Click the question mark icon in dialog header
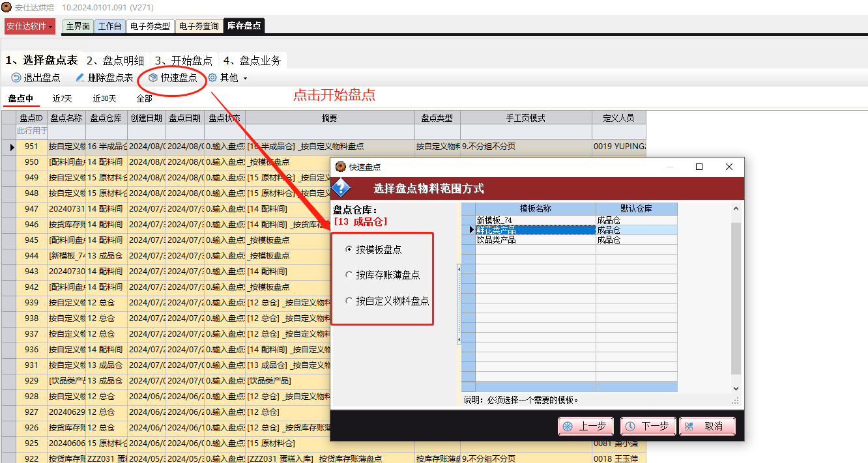The width and height of the screenshot is (868, 463). click(x=341, y=188)
